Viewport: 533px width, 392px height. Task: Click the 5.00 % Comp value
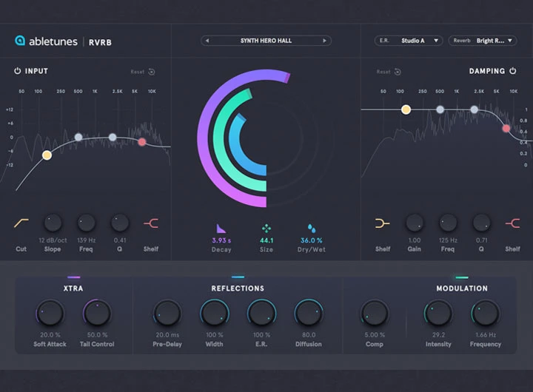point(375,334)
